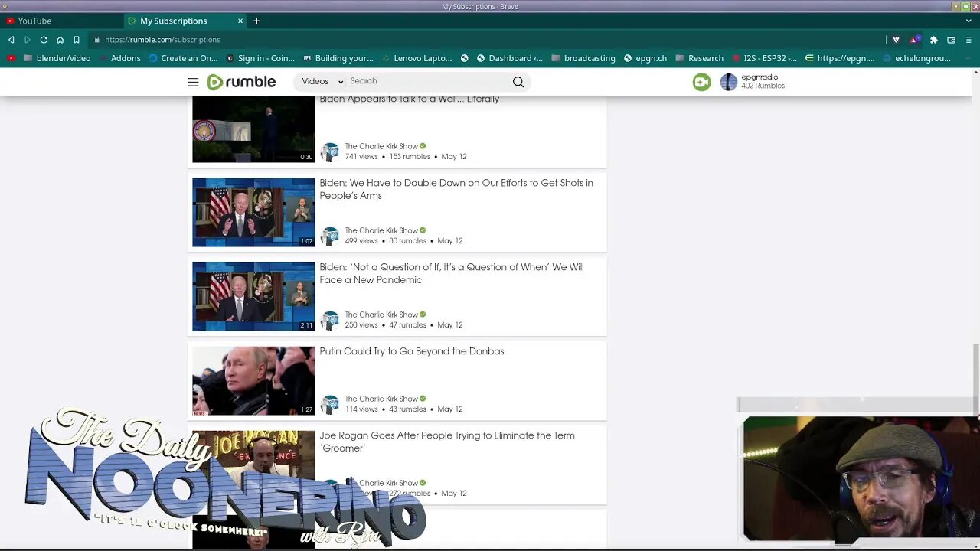The width and height of the screenshot is (980, 551).
Task: Click the Rumble search input field
Action: [x=429, y=81]
